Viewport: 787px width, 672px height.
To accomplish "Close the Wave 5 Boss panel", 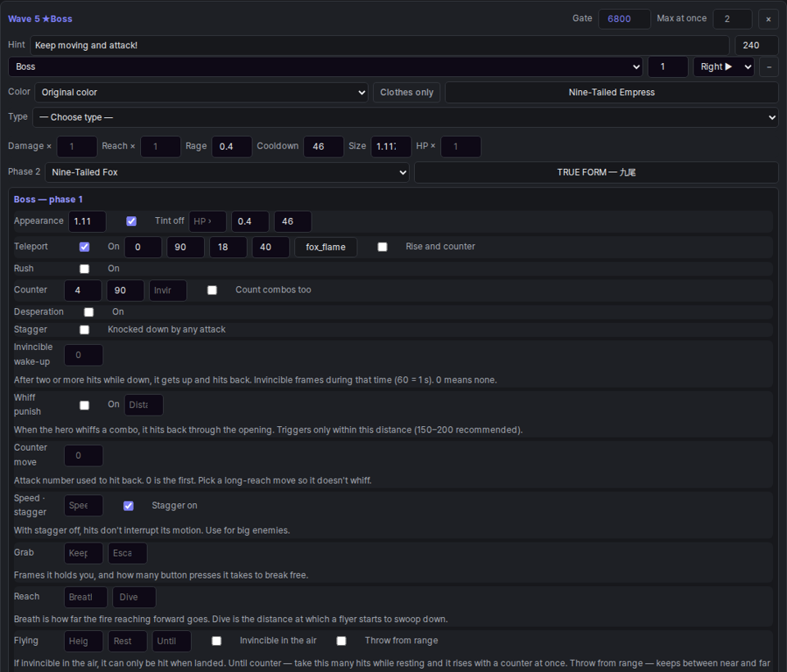I will coord(768,19).
